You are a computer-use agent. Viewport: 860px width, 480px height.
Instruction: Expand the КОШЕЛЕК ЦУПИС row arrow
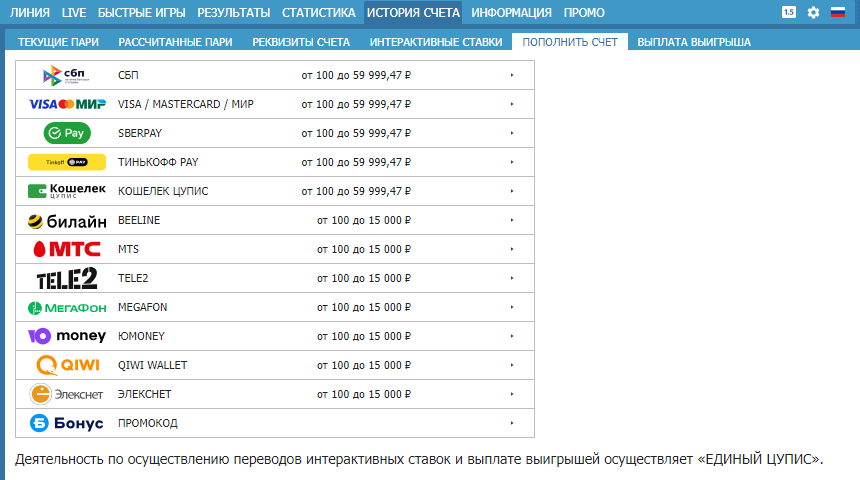[x=512, y=191]
